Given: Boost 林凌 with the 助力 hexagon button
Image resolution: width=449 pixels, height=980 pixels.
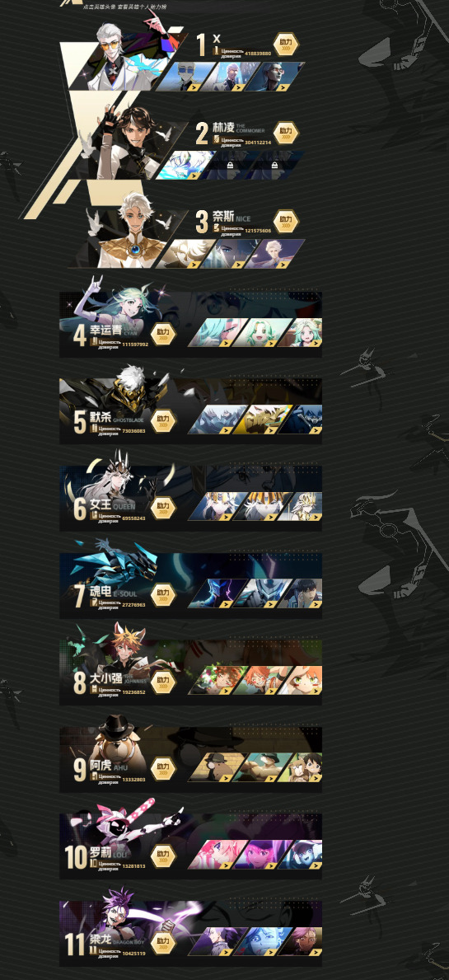Looking at the screenshot, I should point(286,132).
